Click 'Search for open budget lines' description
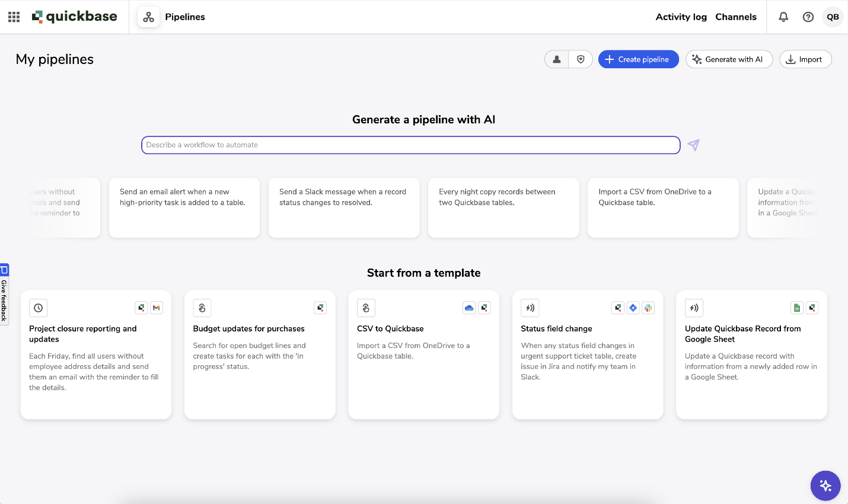 tap(249, 356)
